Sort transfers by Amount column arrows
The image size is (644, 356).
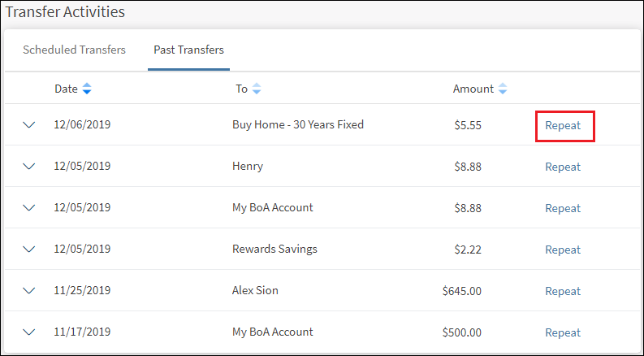coord(503,89)
